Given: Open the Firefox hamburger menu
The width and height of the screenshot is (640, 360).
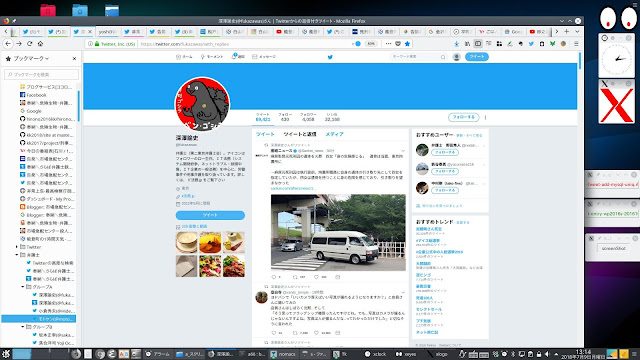Looking at the screenshot, I should point(576,44).
